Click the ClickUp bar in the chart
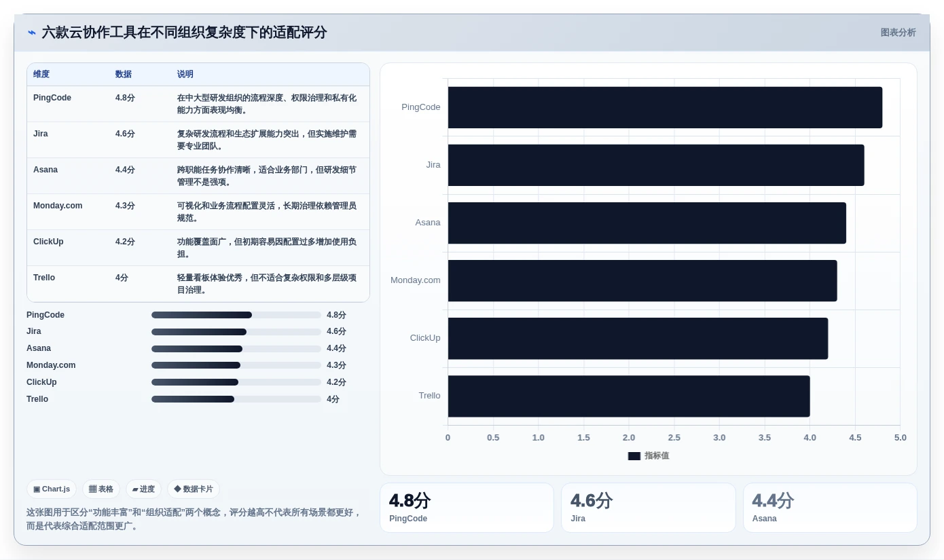 (x=638, y=338)
